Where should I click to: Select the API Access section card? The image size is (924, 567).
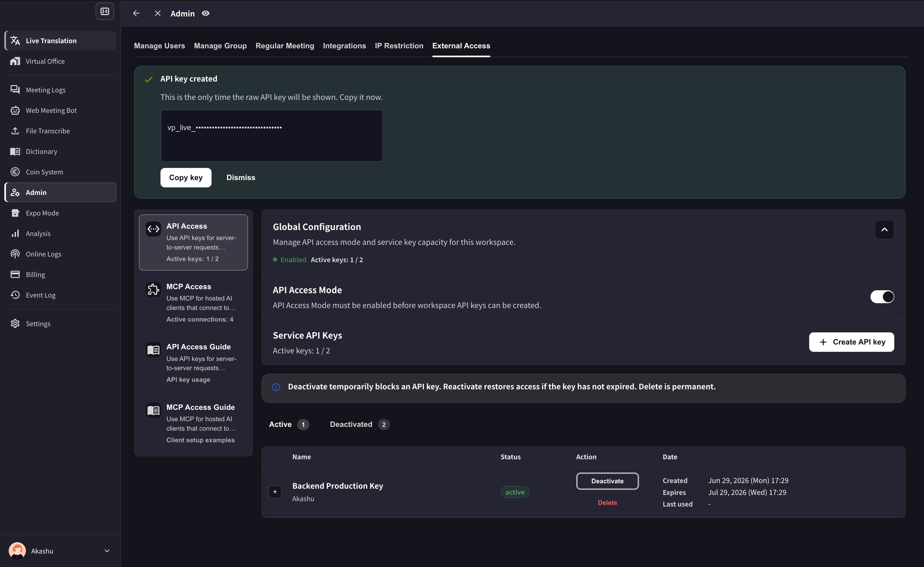click(x=193, y=242)
